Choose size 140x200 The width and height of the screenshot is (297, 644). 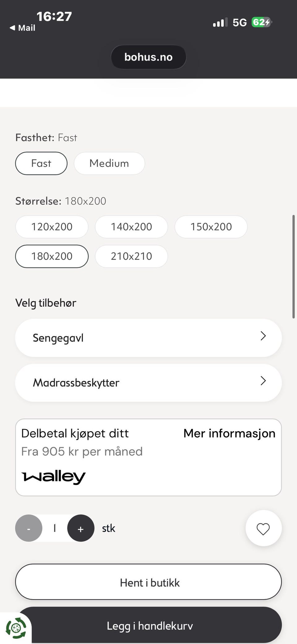click(131, 227)
